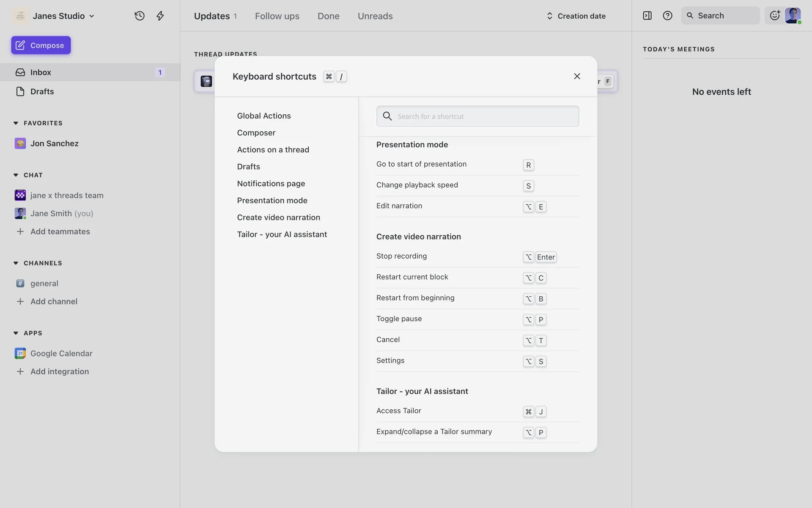
Task: Open the help question mark icon
Action: coord(667,16)
